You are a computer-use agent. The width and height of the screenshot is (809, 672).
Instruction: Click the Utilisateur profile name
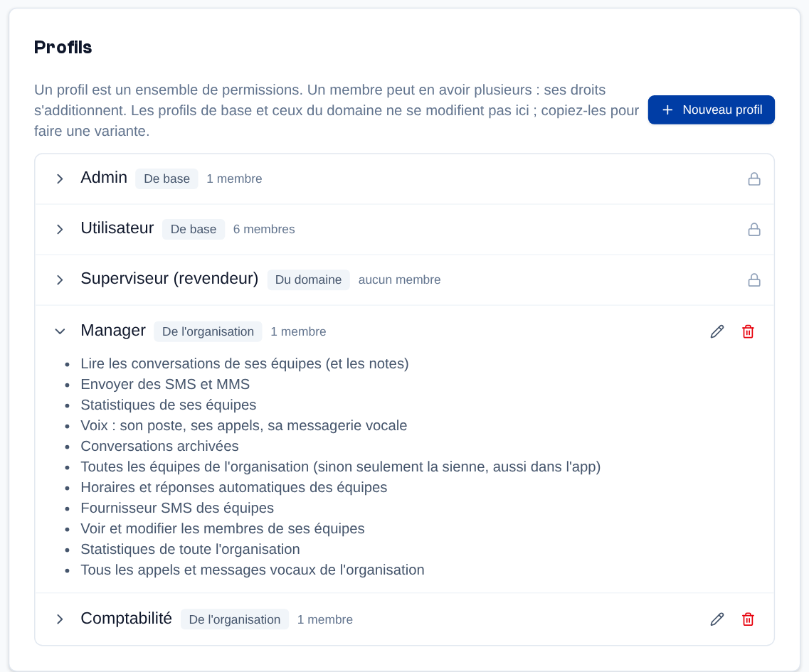117,228
